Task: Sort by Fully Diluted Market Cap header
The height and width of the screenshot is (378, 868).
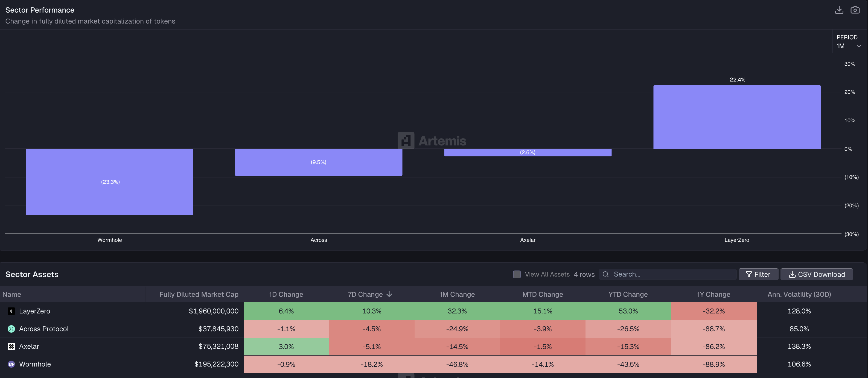Action: point(199,295)
